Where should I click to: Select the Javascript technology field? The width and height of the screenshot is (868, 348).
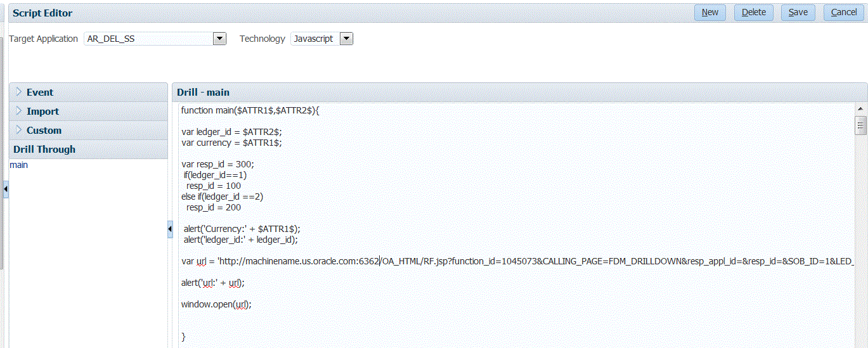tap(316, 39)
